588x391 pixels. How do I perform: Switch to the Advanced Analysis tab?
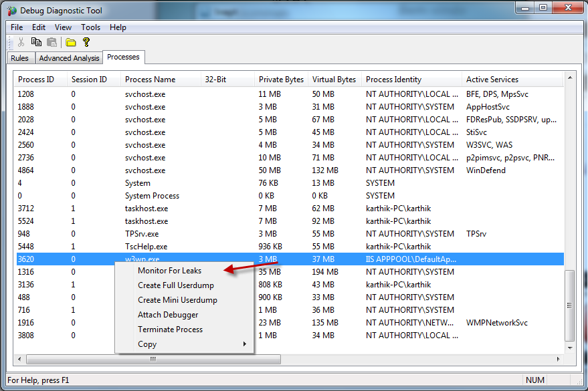69,58
